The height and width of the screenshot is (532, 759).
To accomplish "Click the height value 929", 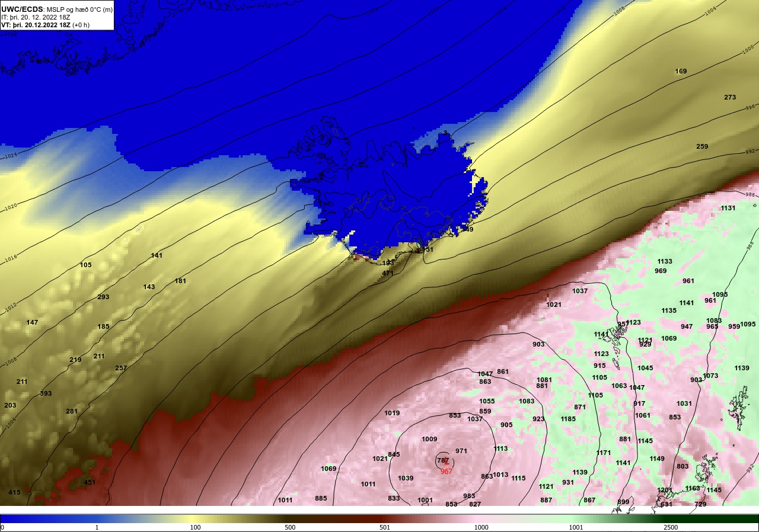I will point(645,344).
